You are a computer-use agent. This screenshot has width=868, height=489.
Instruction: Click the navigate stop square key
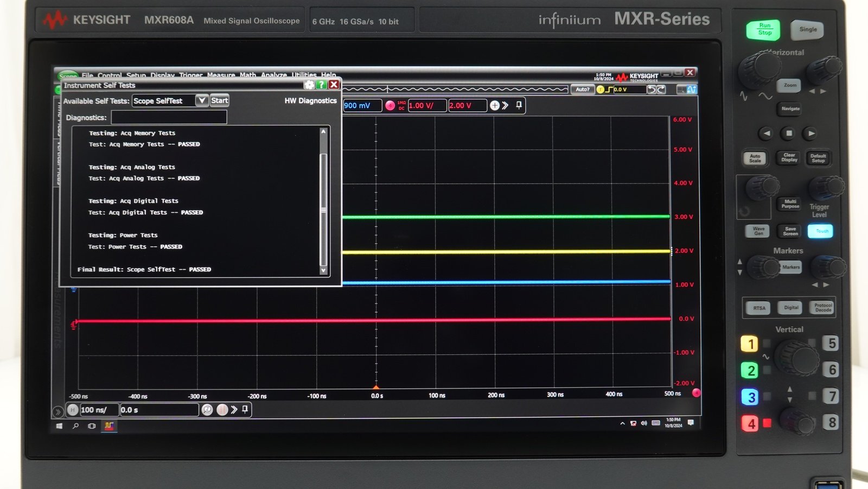pos(789,133)
